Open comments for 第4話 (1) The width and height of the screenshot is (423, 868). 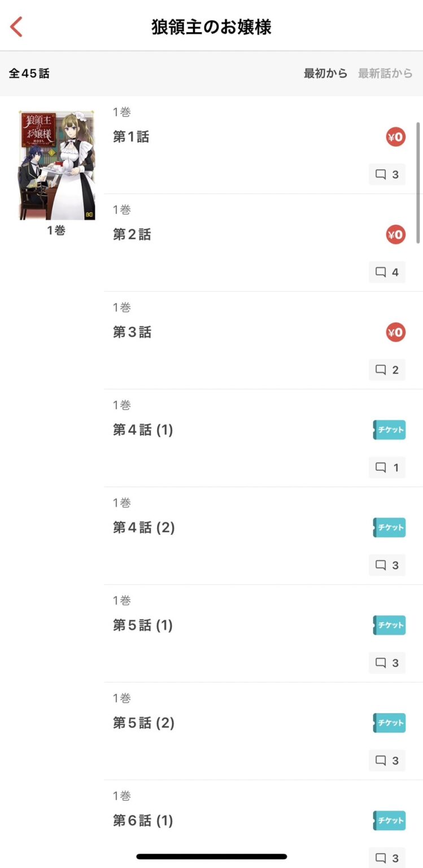pyautogui.click(x=387, y=467)
